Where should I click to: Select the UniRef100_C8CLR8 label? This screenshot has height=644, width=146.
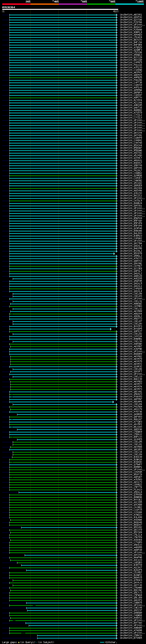131,294
